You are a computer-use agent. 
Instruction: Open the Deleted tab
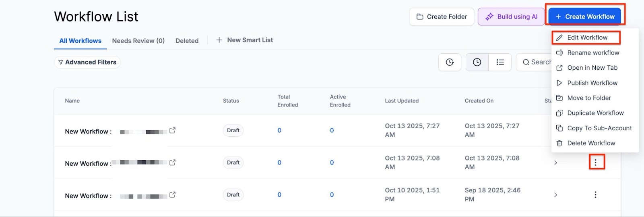(x=187, y=41)
